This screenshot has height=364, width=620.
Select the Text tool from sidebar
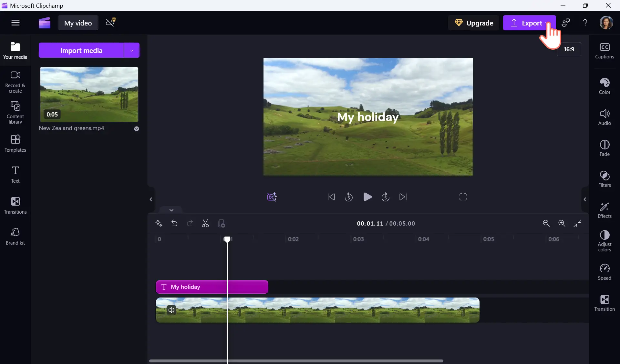coord(15,174)
